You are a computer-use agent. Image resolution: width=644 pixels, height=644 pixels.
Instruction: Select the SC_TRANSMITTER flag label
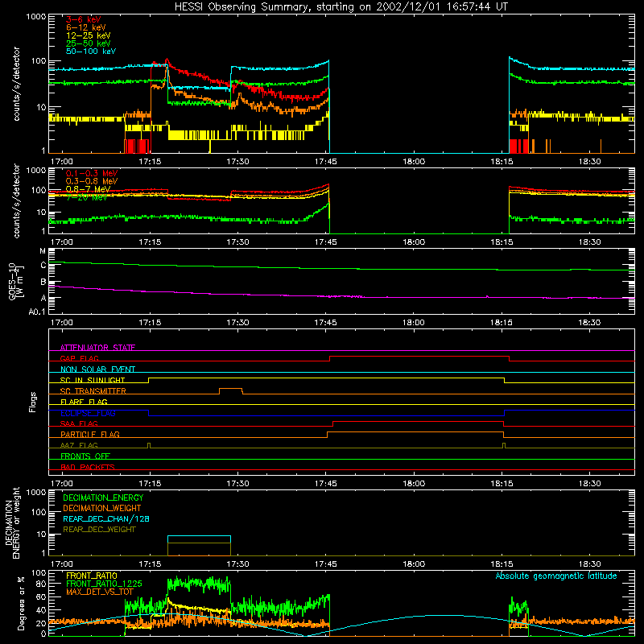coord(93,390)
